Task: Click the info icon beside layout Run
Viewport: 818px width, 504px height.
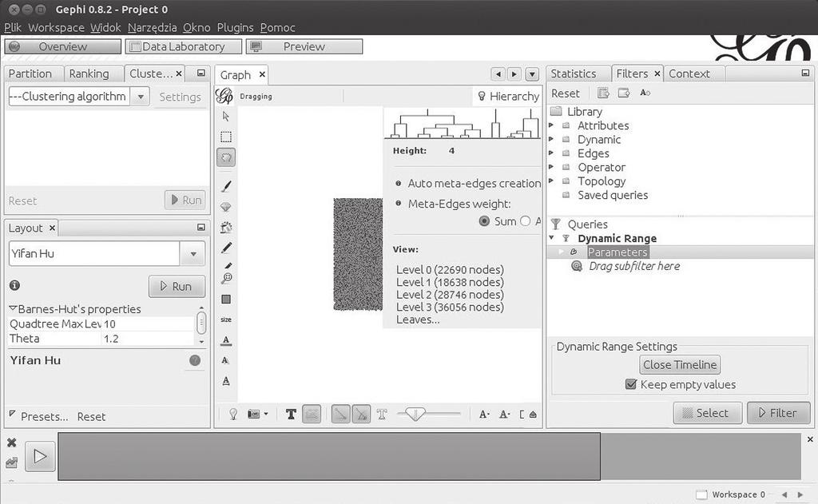Action: [x=14, y=285]
